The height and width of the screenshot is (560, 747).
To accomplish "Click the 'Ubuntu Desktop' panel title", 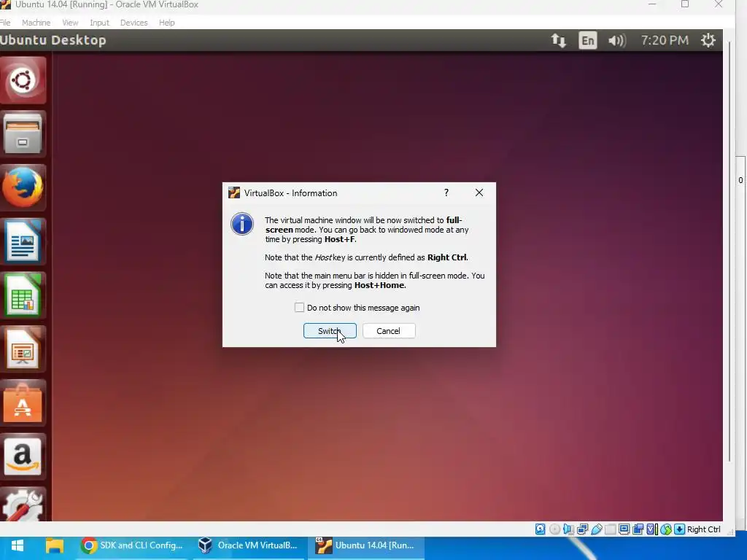I will (x=53, y=40).
